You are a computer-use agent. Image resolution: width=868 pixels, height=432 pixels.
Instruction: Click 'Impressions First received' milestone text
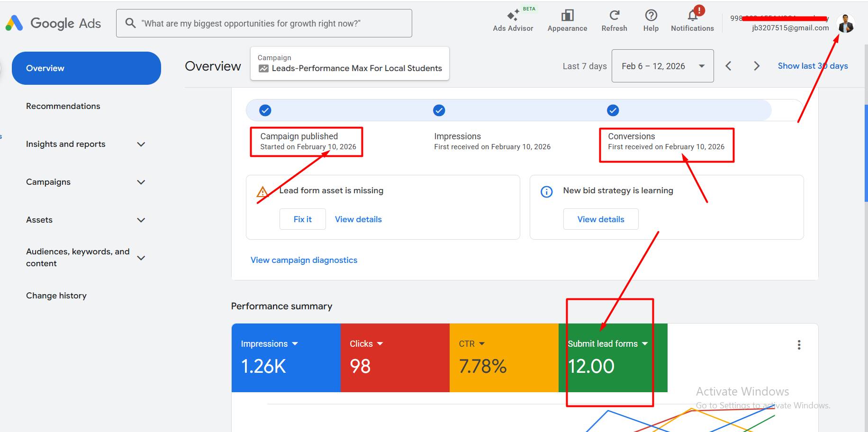pos(492,141)
